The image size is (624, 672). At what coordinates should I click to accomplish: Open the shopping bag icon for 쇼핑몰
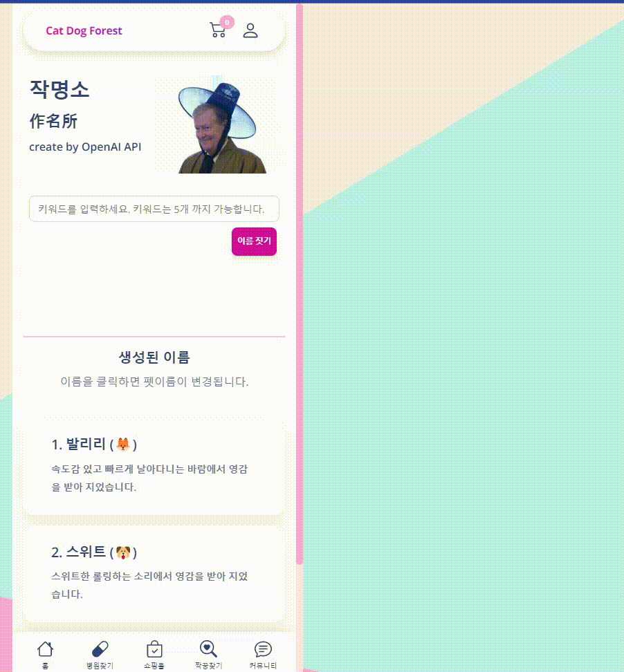[x=154, y=649]
